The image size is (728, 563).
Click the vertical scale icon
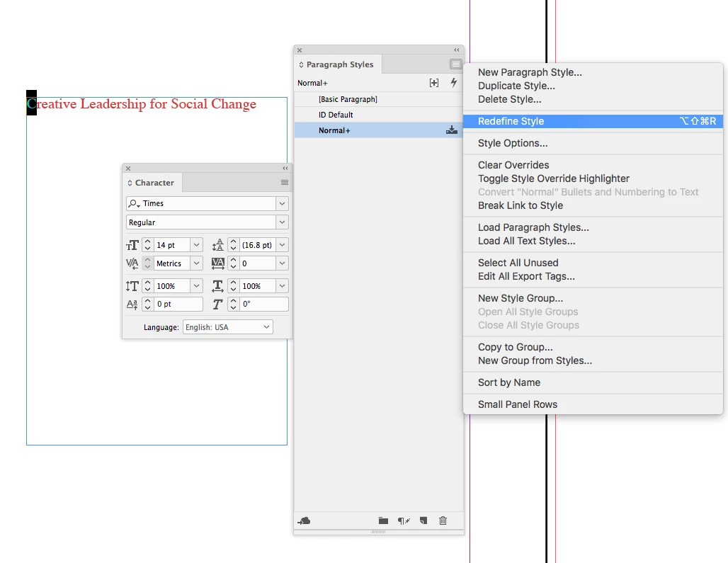point(132,286)
